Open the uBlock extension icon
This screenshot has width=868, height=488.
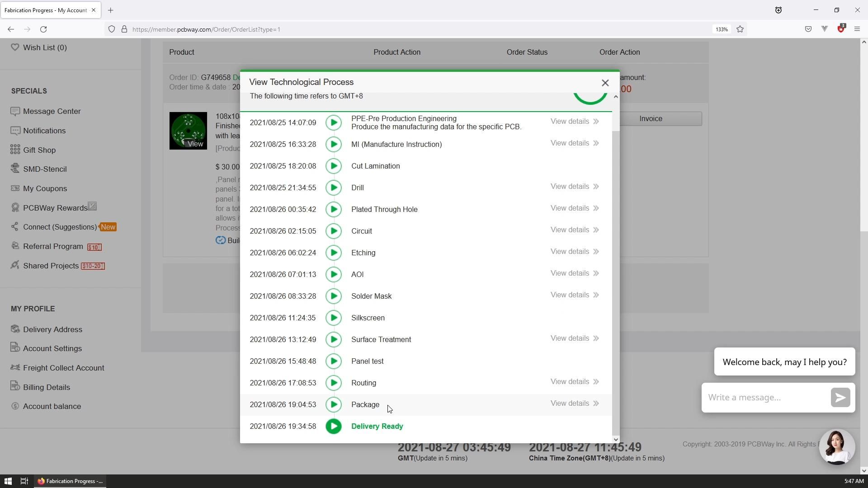[840, 29]
